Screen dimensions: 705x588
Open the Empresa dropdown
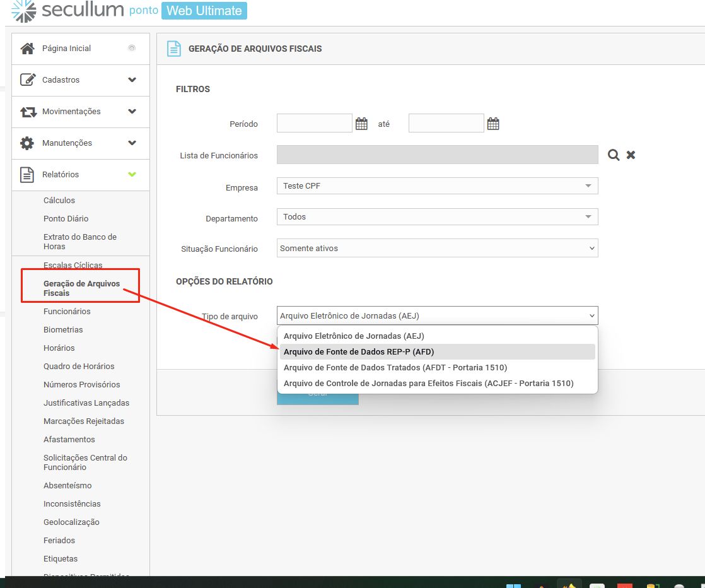[x=437, y=186]
